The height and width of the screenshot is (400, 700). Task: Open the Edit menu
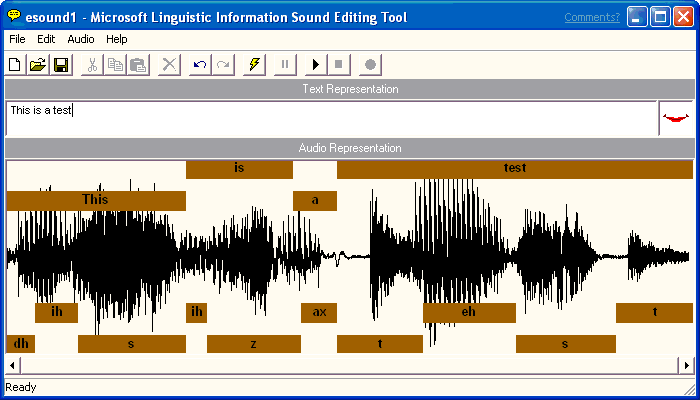pos(46,39)
